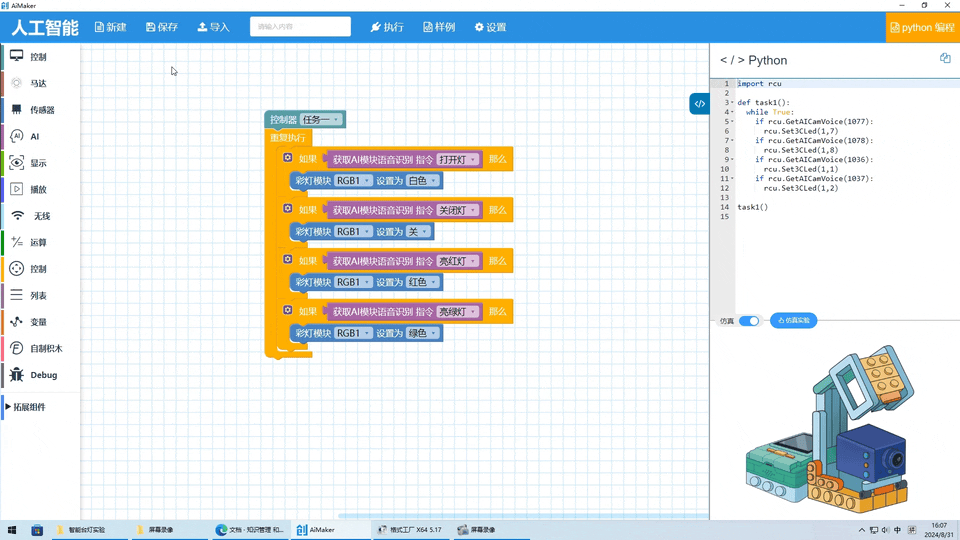
Task: Open the 马达 (motor) block category
Action: click(x=38, y=84)
